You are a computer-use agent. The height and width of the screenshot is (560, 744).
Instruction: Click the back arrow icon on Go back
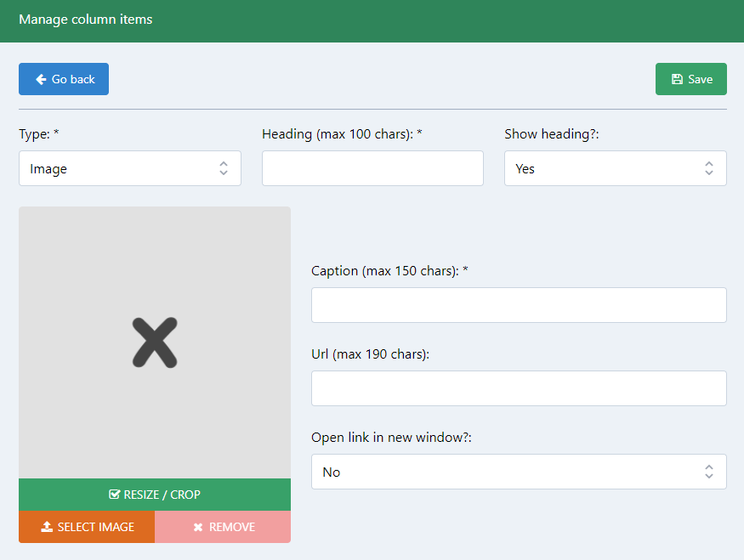pos(40,78)
